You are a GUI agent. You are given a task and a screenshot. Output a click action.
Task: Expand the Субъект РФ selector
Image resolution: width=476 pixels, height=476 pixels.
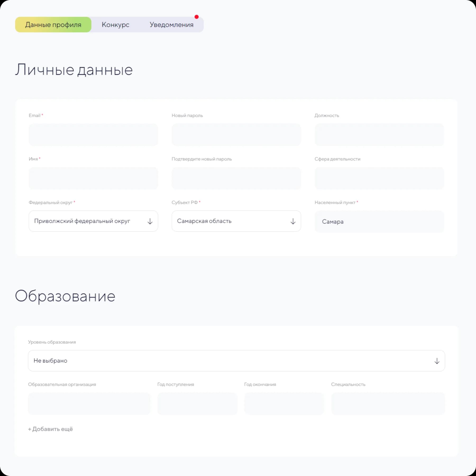[236, 221]
